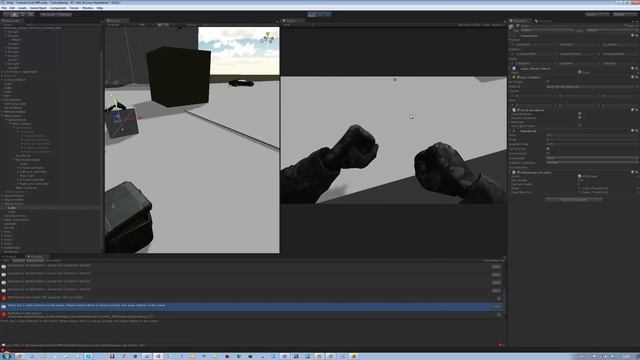Open the Layer dropdown in the Inspector header
Image resolution: width=640 pixels, height=360 pixels.
(x=611, y=30)
